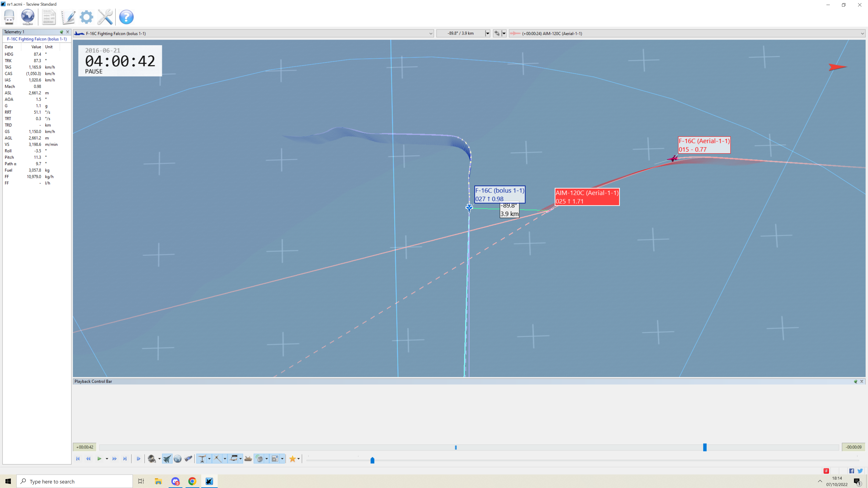The height and width of the screenshot is (488, 868).
Task: Click the -00:00:09 remaining time box
Action: [854, 447]
